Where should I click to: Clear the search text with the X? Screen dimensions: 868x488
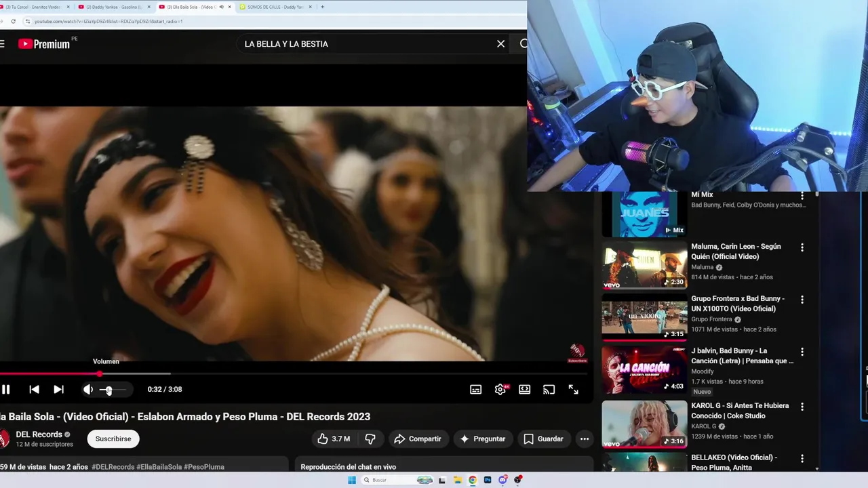tap(500, 43)
